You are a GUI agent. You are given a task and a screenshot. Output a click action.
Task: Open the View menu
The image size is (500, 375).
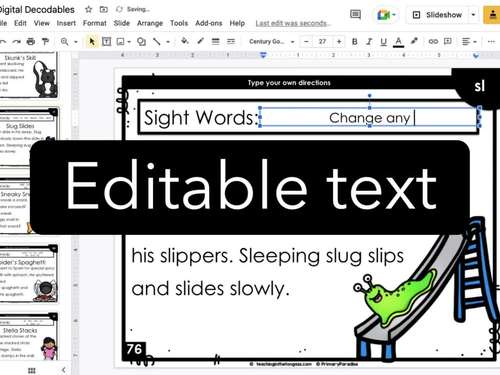point(42,23)
